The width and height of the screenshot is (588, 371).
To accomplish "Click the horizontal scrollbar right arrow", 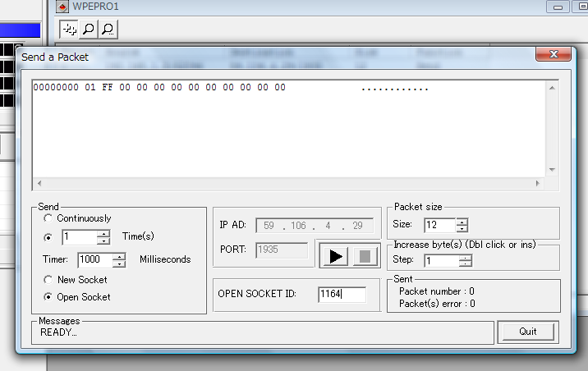I will tap(538, 184).
